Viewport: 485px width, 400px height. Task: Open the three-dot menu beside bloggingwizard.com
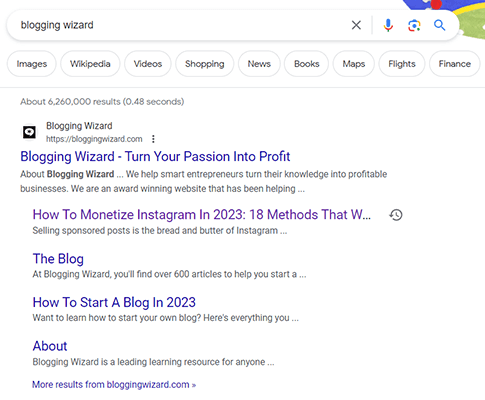click(153, 139)
